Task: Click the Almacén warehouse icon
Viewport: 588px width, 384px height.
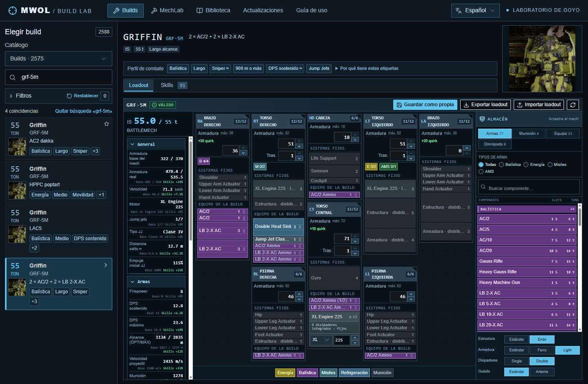Action: 482,119
